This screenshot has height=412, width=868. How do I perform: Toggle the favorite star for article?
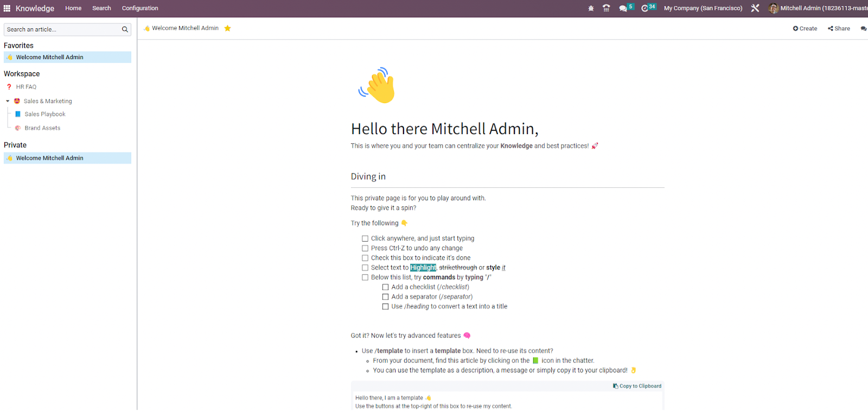228,28
